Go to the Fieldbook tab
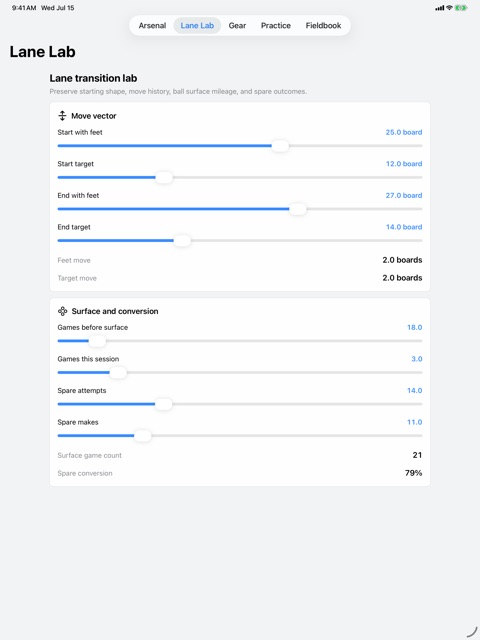480x640 pixels. (323, 25)
